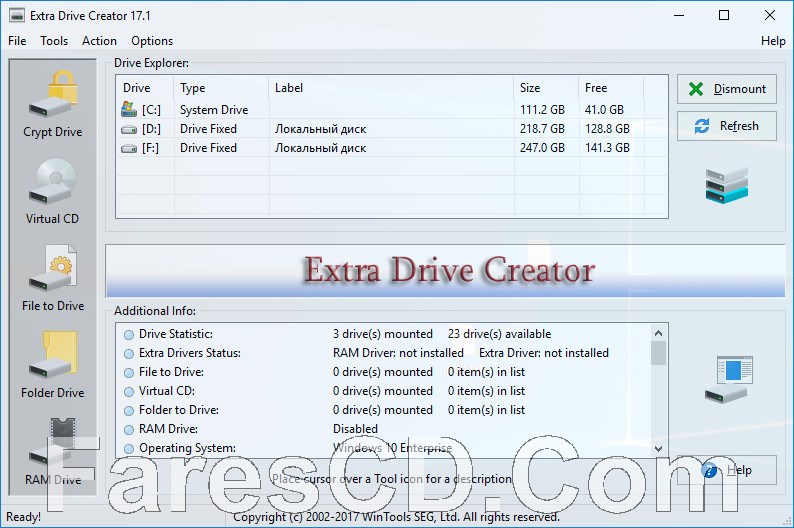Click the Folder to Drive info bullet
Screen dimensions: 794x528
[129, 411]
